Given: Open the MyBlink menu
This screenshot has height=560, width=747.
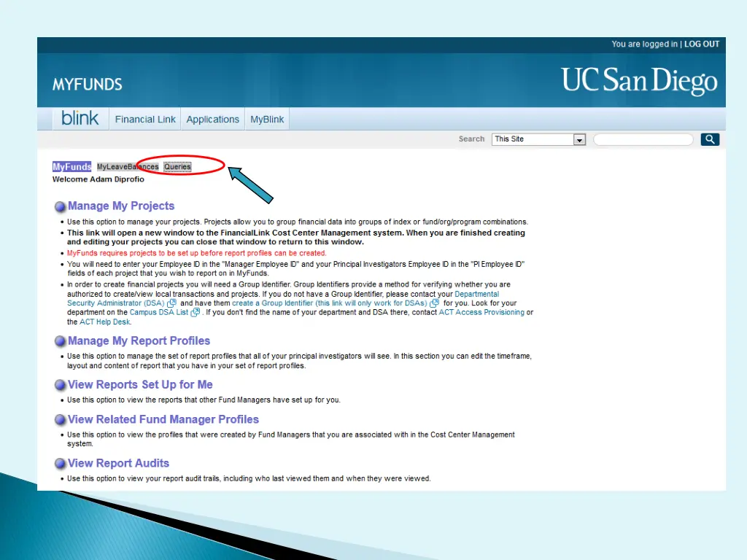Looking at the screenshot, I should (267, 119).
